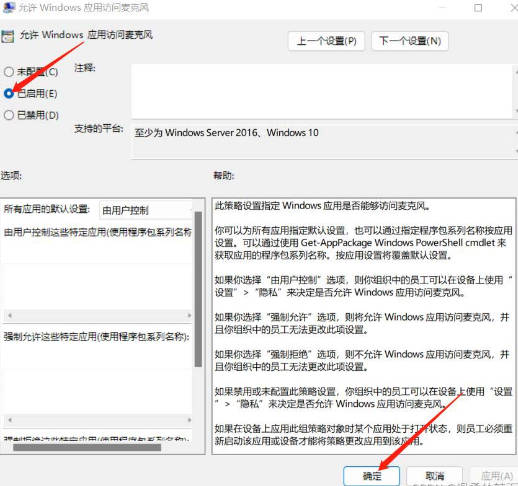Click left scroll arrow under 强制允许 list

click(x=10, y=420)
